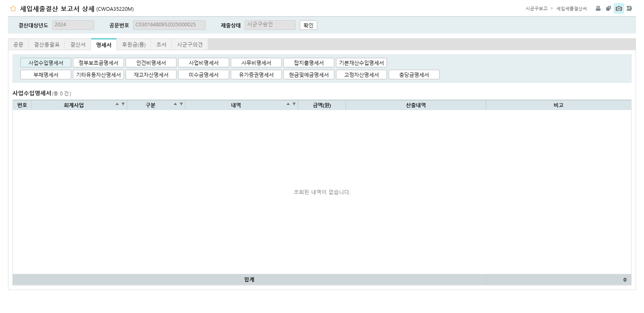Click the '조회된 내역이 없습니다.' message
Viewport: 644px width, 313px height.
(x=322, y=192)
